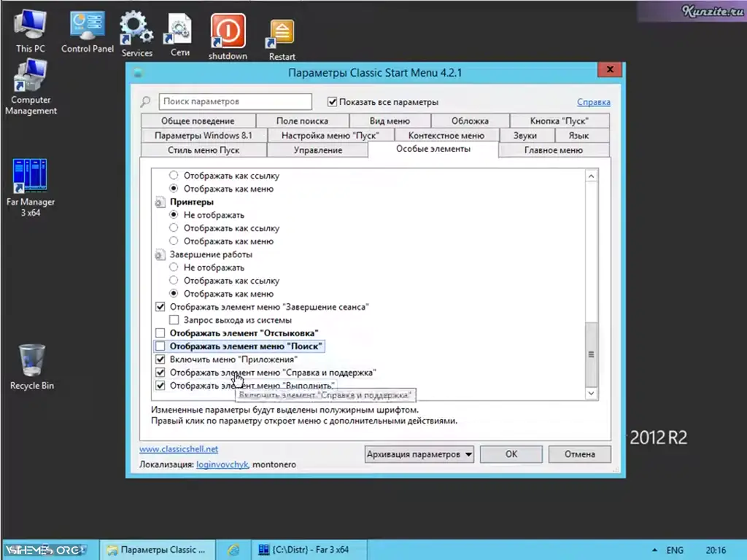This screenshot has height=560, width=747.
Task: Click the www.classicshell.net link
Action: [x=178, y=449]
